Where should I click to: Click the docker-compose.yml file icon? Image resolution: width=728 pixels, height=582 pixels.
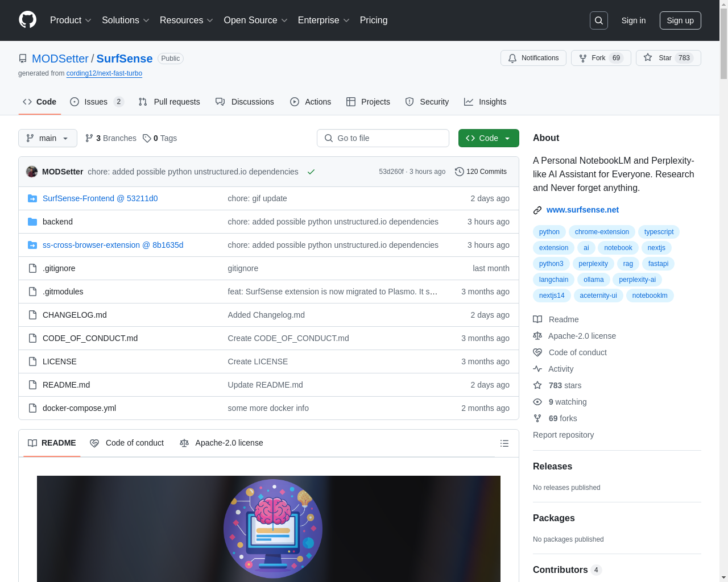(x=32, y=408)
